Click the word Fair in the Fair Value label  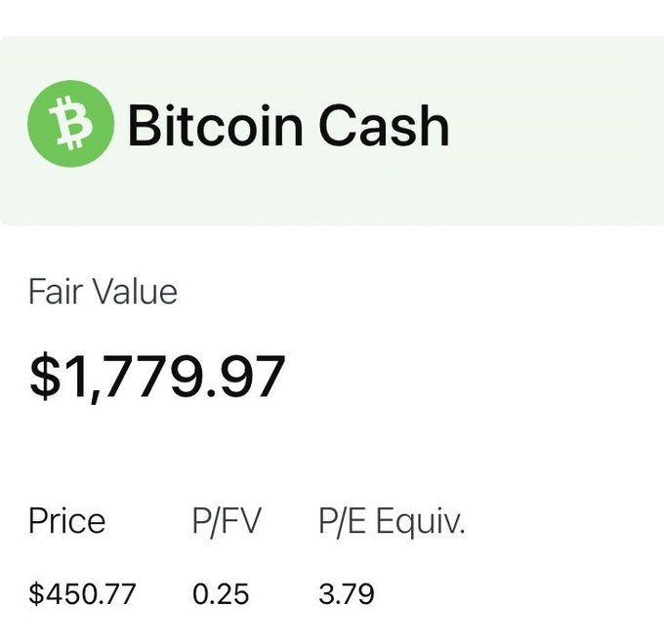click(x=55, y=291)
